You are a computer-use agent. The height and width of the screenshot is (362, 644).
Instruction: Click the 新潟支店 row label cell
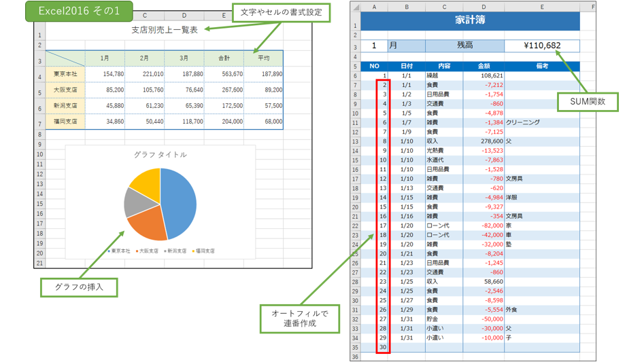click(65, 106)
